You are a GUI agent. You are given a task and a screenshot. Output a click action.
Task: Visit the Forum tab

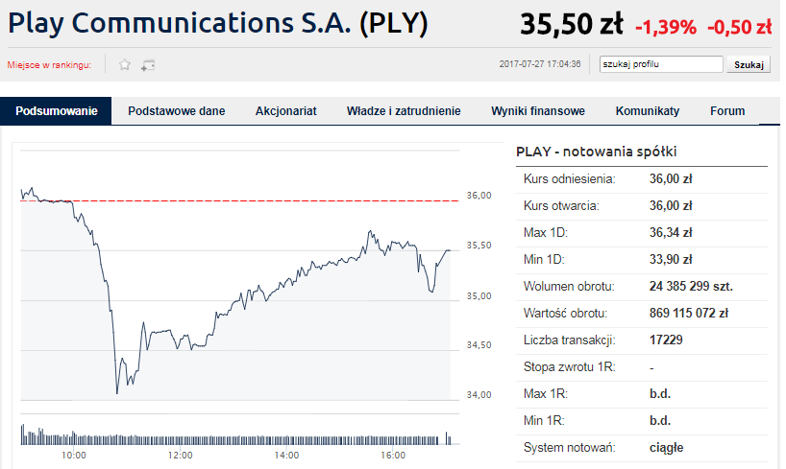tap(727, 111)
